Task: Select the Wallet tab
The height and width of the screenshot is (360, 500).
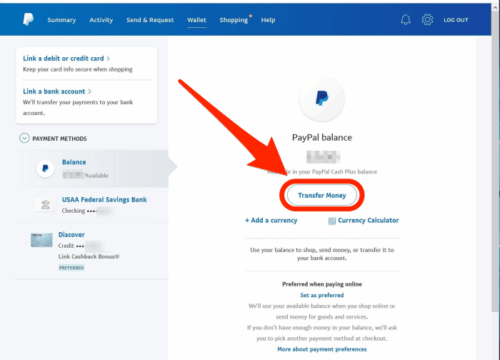Action: pos(197,20)
